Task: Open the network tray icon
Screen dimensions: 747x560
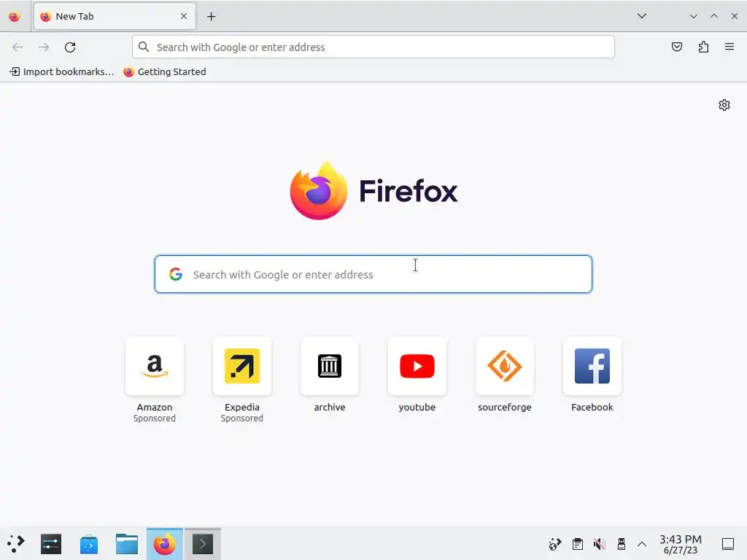Action: 555,544
